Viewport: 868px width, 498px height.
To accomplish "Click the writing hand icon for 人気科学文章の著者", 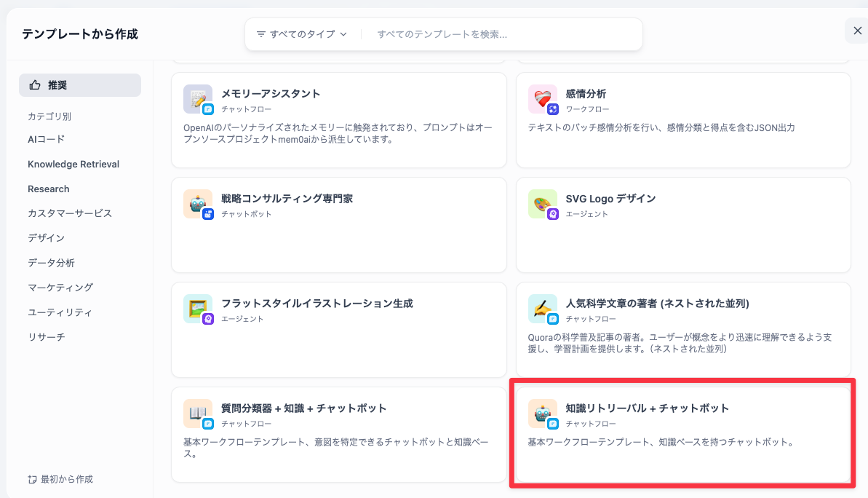I will click(542, 309).
